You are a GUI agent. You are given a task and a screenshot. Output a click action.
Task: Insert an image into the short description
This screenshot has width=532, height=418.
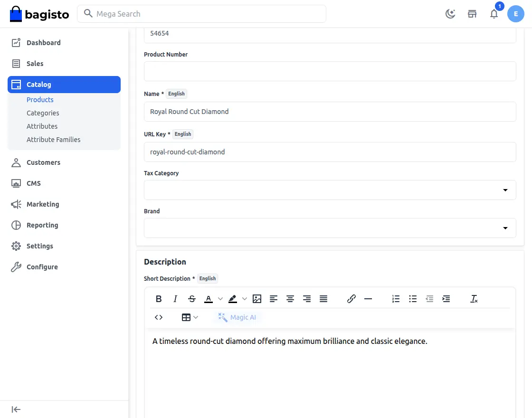257,299
